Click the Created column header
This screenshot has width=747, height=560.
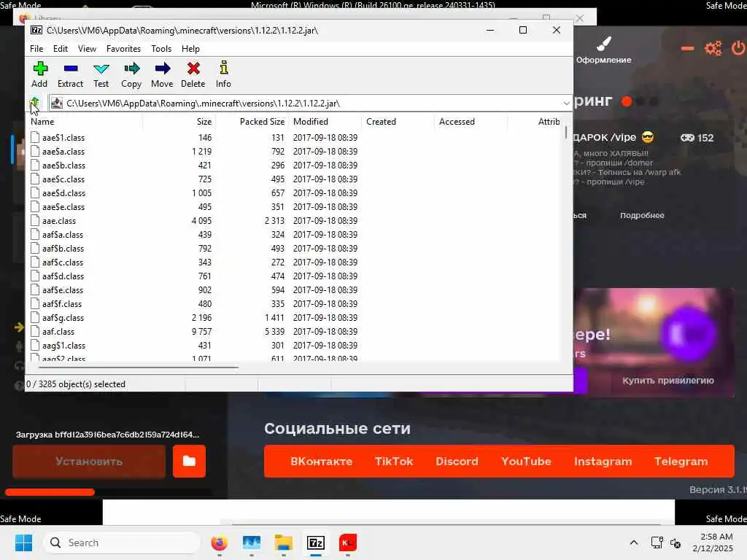[398, 122]
